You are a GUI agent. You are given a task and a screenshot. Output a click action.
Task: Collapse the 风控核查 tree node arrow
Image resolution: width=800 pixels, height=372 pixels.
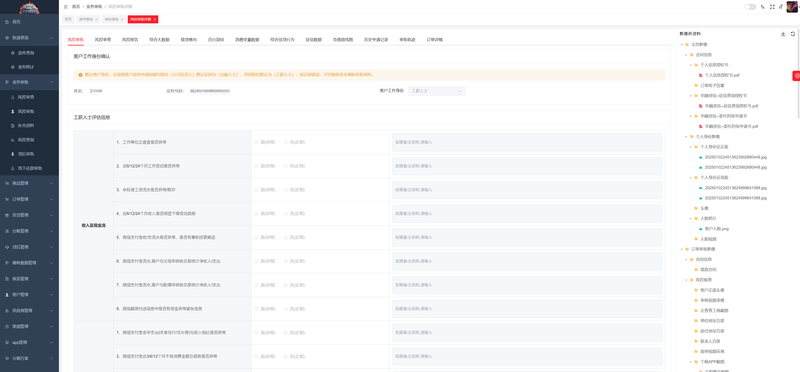click(686, 280)
